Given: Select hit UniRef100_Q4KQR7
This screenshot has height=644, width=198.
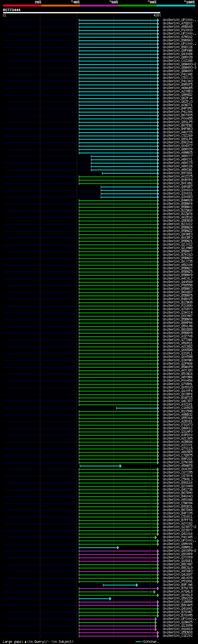Looking at the screenshot, I should [x=178, y=187].
